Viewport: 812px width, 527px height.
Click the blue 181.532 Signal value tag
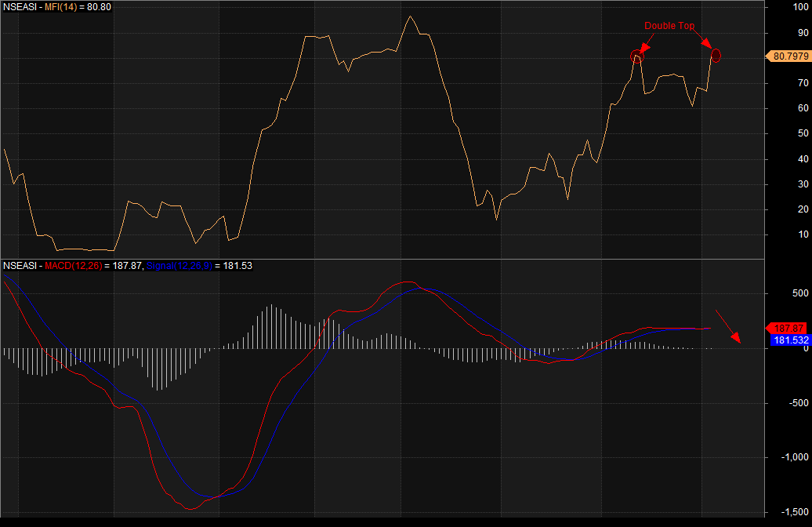[x=787, y=340]
